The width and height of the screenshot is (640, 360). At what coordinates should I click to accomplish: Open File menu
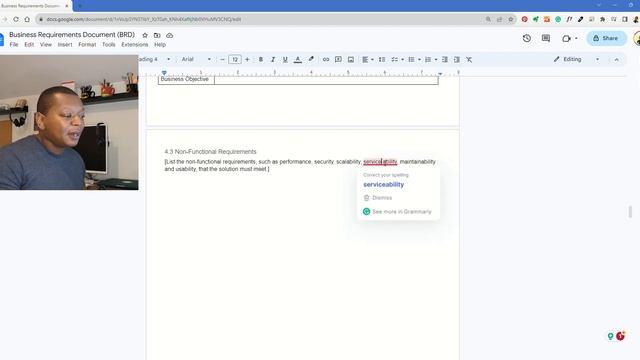(14, 44)
